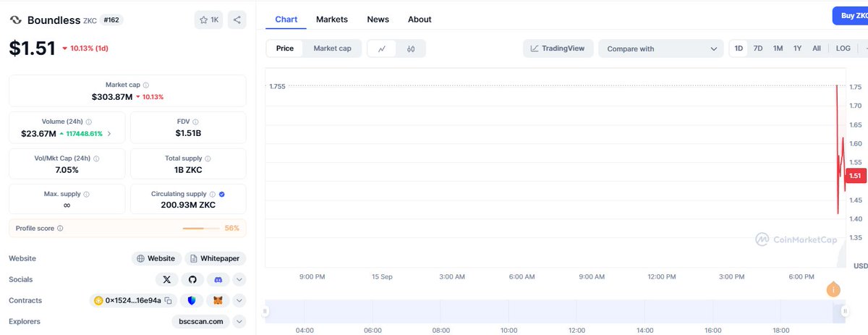
Task: Switch chart to candlestick view icon
Action: (x=411, y=48)
